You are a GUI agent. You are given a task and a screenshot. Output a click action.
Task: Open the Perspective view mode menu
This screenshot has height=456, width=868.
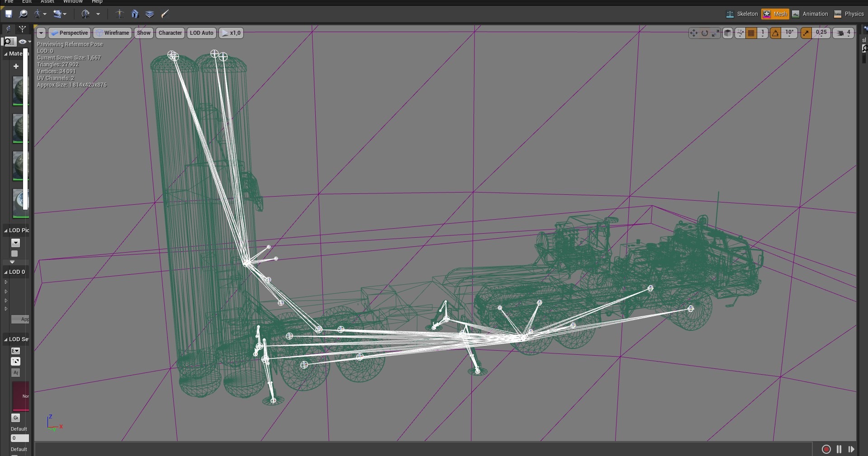pyautogui.click(x=70, y=33)
